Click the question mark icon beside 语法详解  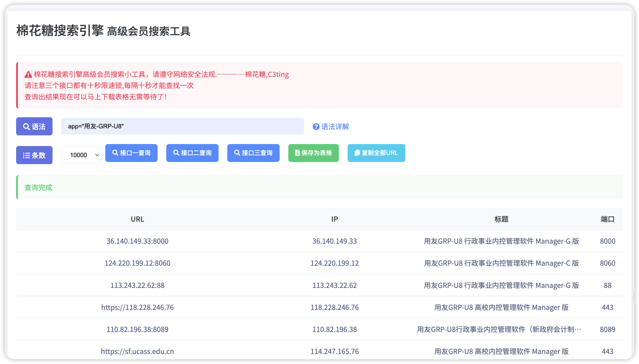click(x=316, y=127)
